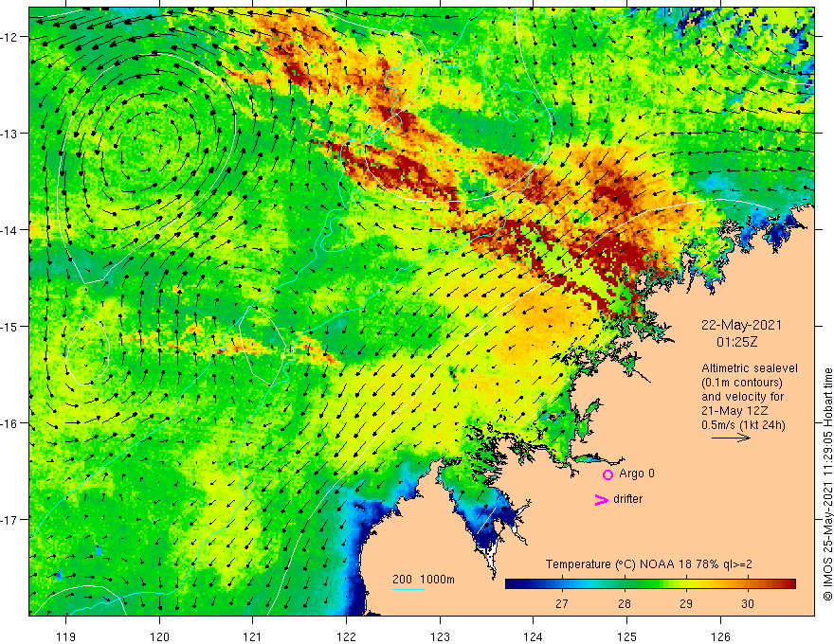This screenshot has width=834, height=644.
Task: Click the '(0.1m contours)' text
Action: click(742, 383)
